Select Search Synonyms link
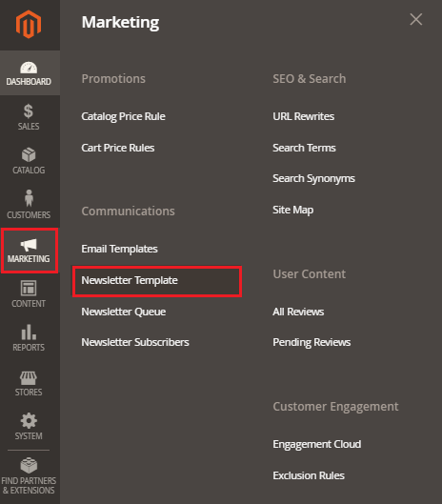 314,179
